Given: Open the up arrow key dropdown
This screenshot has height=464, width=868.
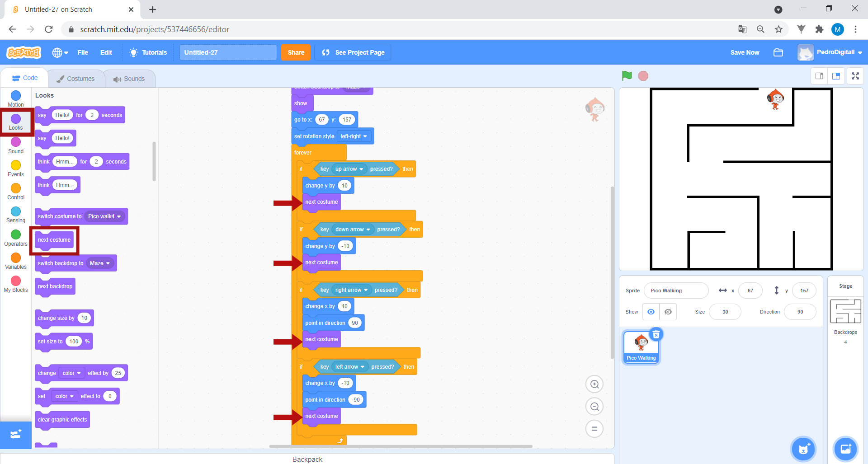Looking at the screenshot, I should pyautogui.click(x=349, y=169).
